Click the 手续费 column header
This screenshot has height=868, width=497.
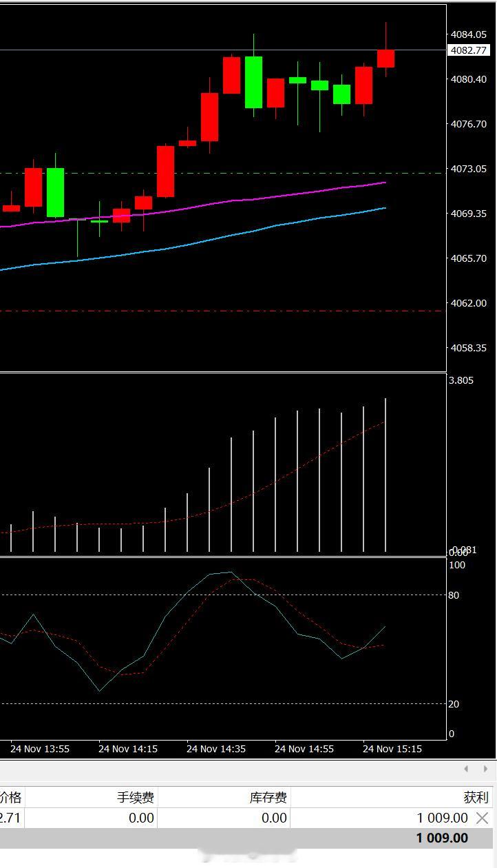136,798
